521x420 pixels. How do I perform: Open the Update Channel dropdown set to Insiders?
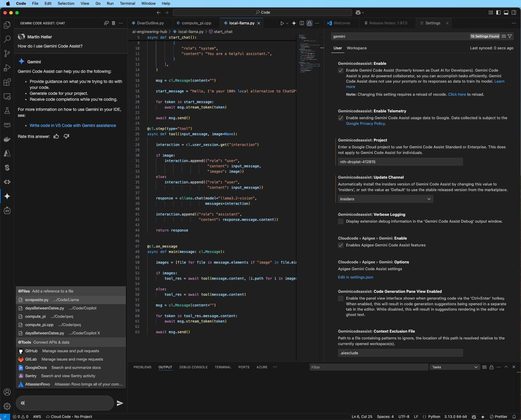click(385, 199)
